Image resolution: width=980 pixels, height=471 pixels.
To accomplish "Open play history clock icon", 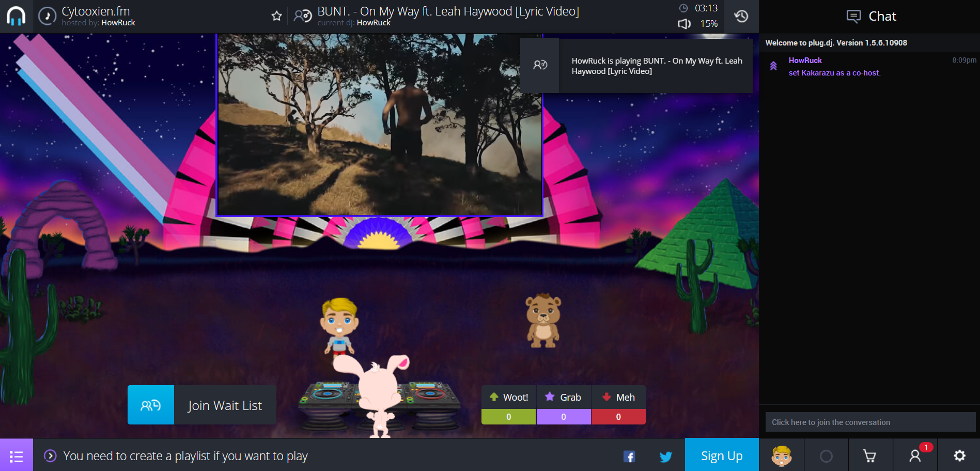I will pos(741,16).
